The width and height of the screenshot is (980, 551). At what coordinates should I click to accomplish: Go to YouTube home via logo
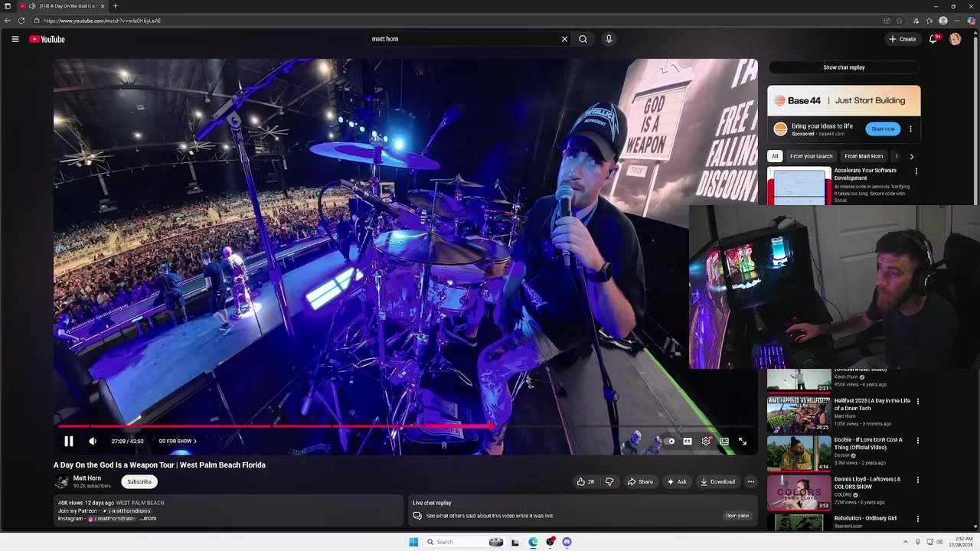(47, 39)
